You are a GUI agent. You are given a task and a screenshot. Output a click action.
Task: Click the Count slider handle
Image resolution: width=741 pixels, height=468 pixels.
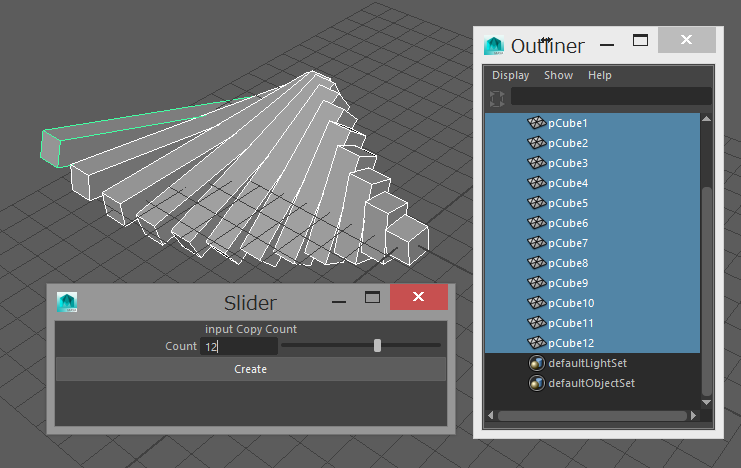(x=377, y=346)
